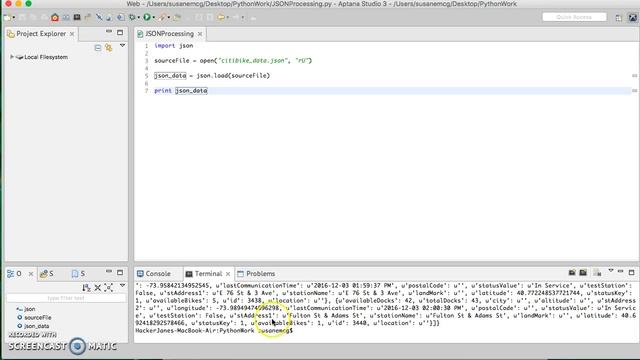Close the Outline 'O' view
Screen dimensions: 640x360
[31, 274]
